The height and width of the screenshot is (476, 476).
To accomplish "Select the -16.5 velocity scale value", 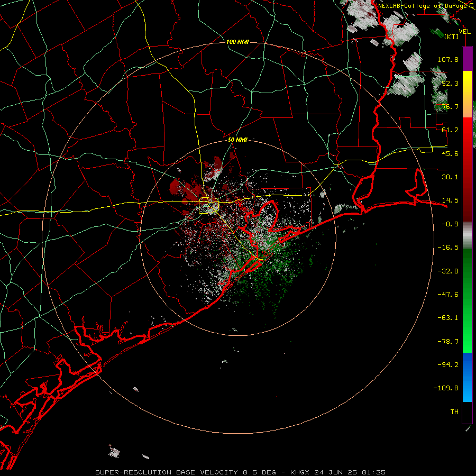I will pos(448,248).
